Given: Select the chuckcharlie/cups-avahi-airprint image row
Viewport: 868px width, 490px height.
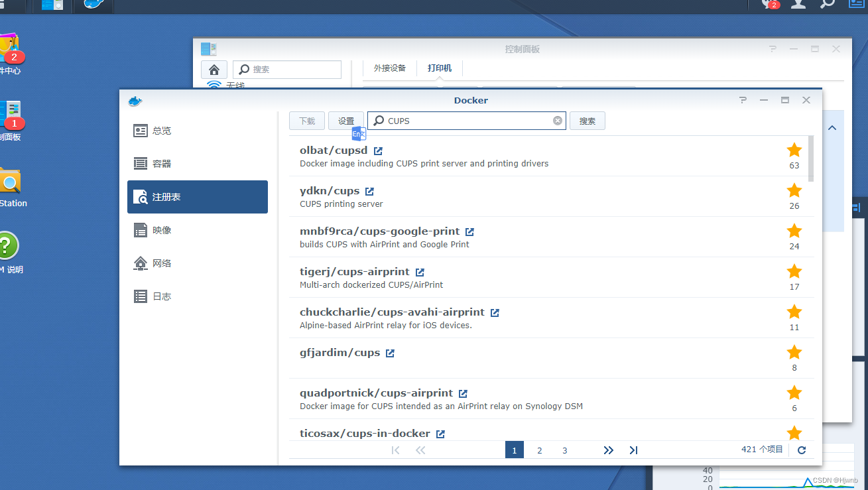Looking at the screenshot, I should pos(548,318).
